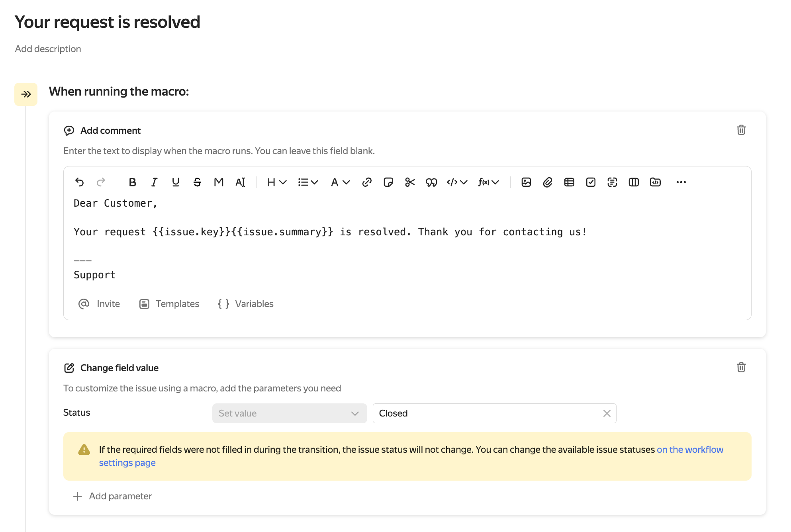This screenshot has height=532, width=791.
Task: Toggle monospace formatting in the toolbar
Action: [218, 182]
